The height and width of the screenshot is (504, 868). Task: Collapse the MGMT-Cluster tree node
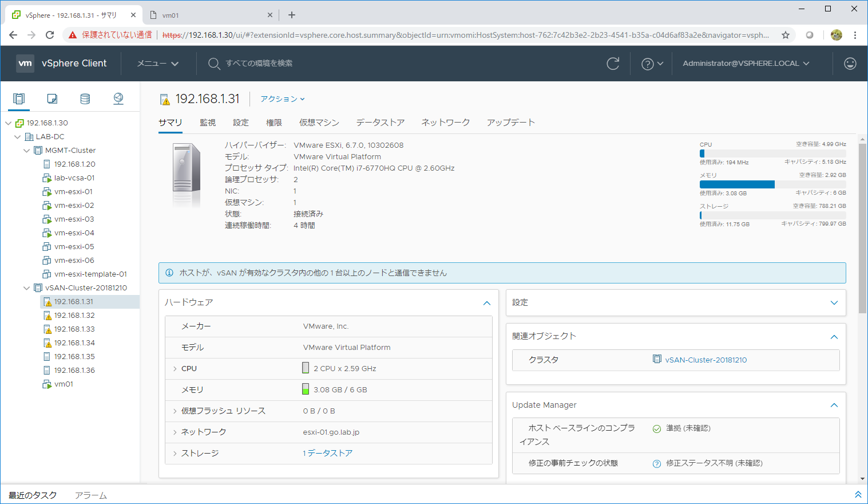26,151
